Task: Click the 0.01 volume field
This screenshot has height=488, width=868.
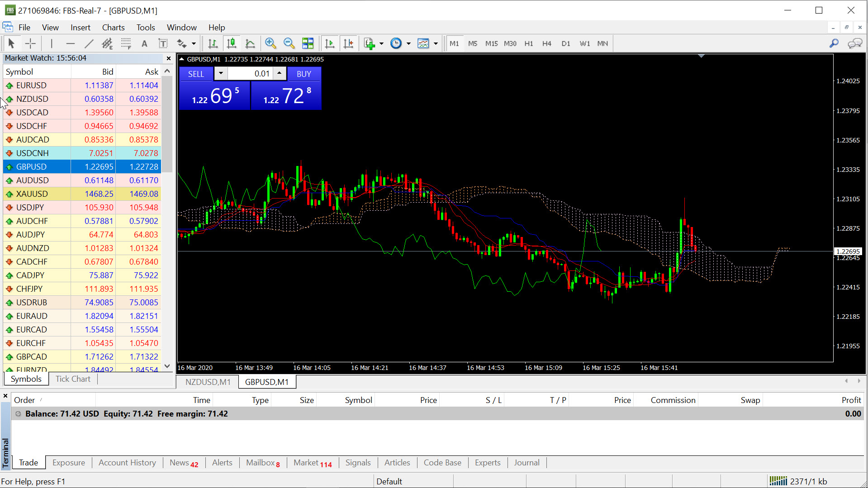Action: [x=250, y=74]
